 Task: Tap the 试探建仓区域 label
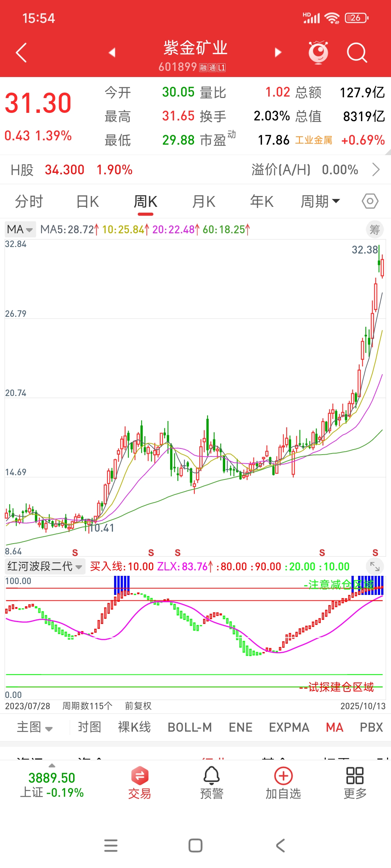[x=336, y=687]
